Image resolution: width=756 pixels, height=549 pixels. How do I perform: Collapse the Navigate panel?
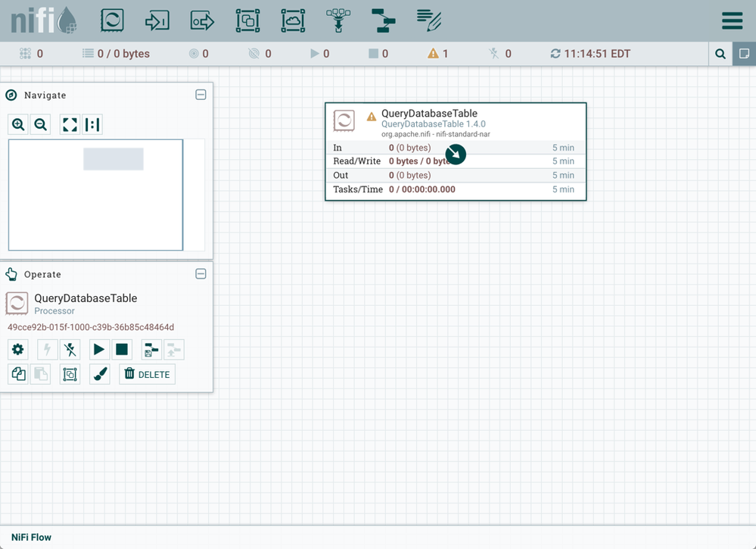click(x=201, y=95)
